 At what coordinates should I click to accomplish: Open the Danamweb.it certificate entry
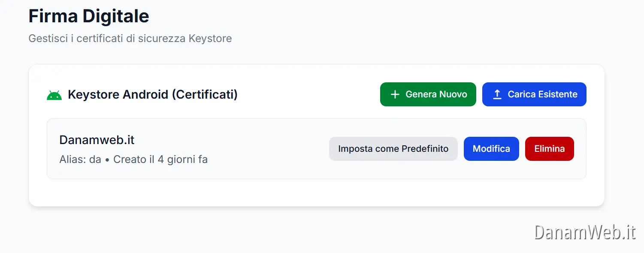[97, 140]
